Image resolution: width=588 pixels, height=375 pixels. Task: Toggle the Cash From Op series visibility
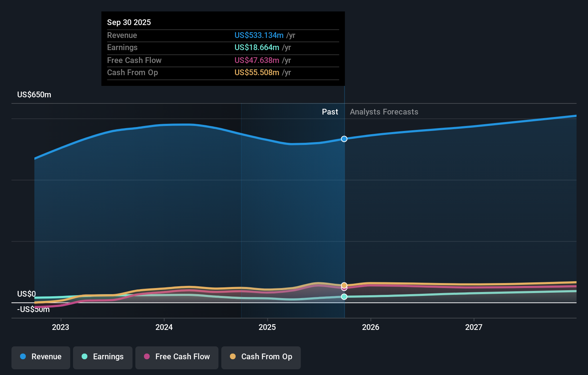261,357
